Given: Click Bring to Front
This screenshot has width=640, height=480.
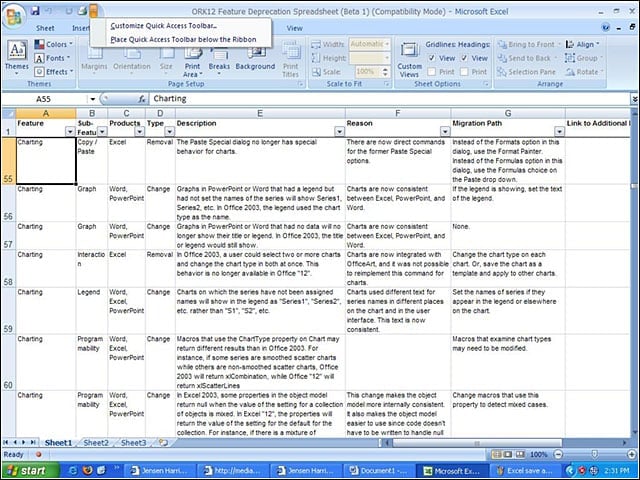Looking at the screenshot, I should (x=529, y=44).
